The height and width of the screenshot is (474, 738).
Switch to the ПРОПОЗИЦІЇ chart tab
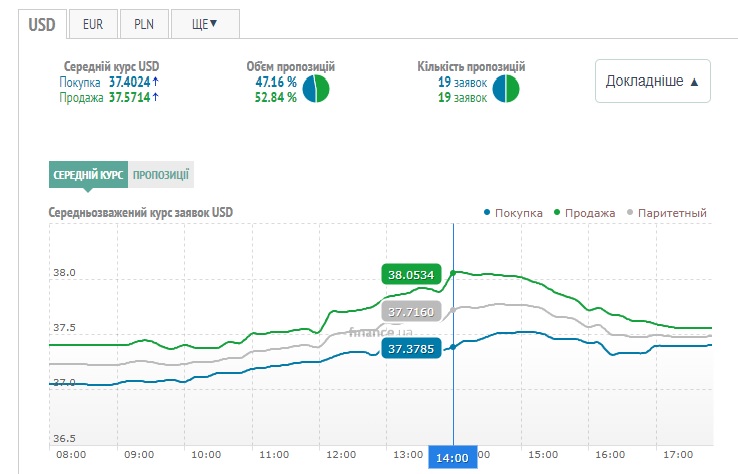coord(161,174)
